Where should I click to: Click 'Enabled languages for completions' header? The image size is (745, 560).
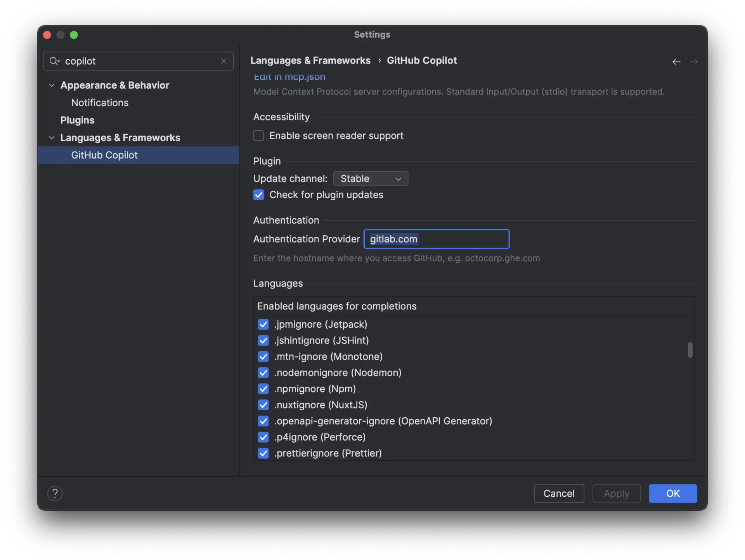337,306
